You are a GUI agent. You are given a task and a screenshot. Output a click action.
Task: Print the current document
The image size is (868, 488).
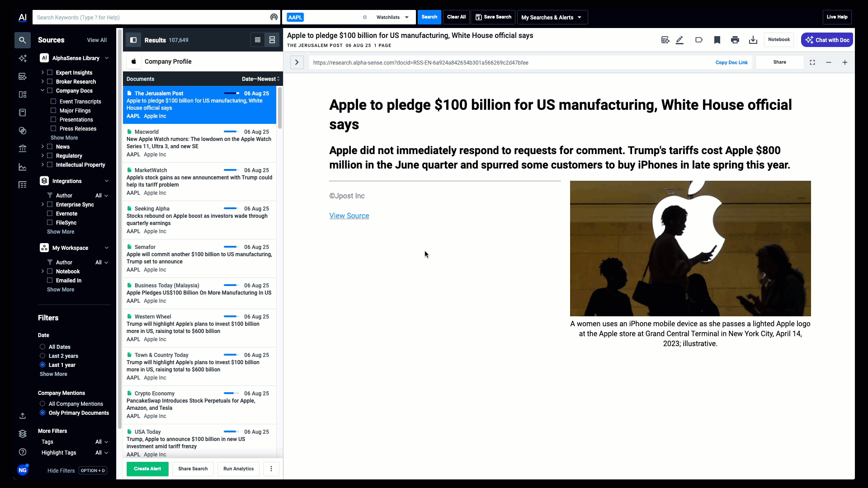click(736, 40)
